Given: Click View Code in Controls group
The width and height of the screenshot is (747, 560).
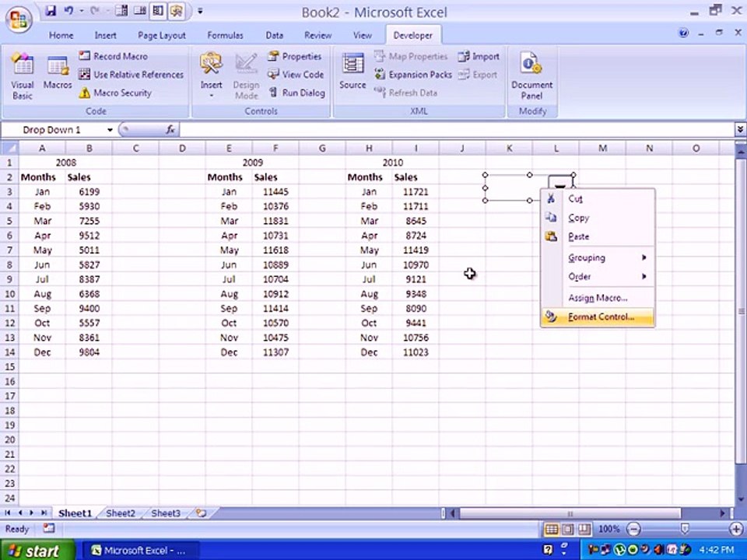Looking at the screenshot, I should point(296,75).
